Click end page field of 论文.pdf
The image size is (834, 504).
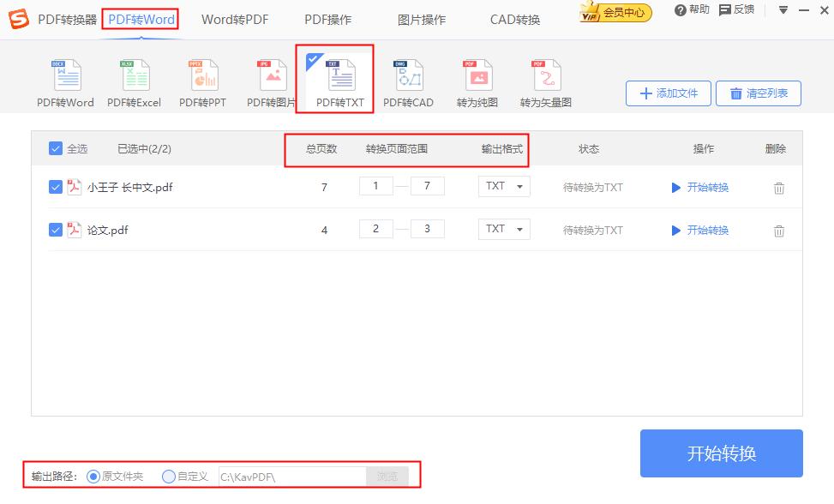(x=427, y=229)
